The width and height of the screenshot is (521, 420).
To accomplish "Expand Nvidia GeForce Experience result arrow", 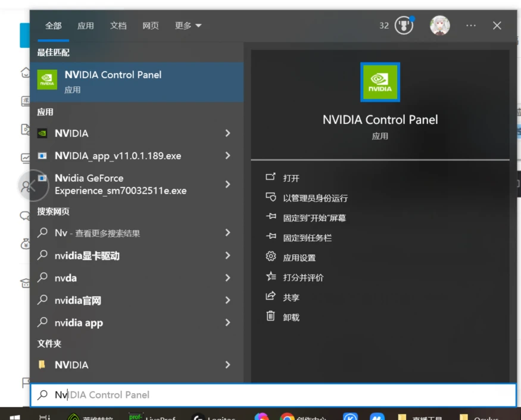I will coord(227,184).
